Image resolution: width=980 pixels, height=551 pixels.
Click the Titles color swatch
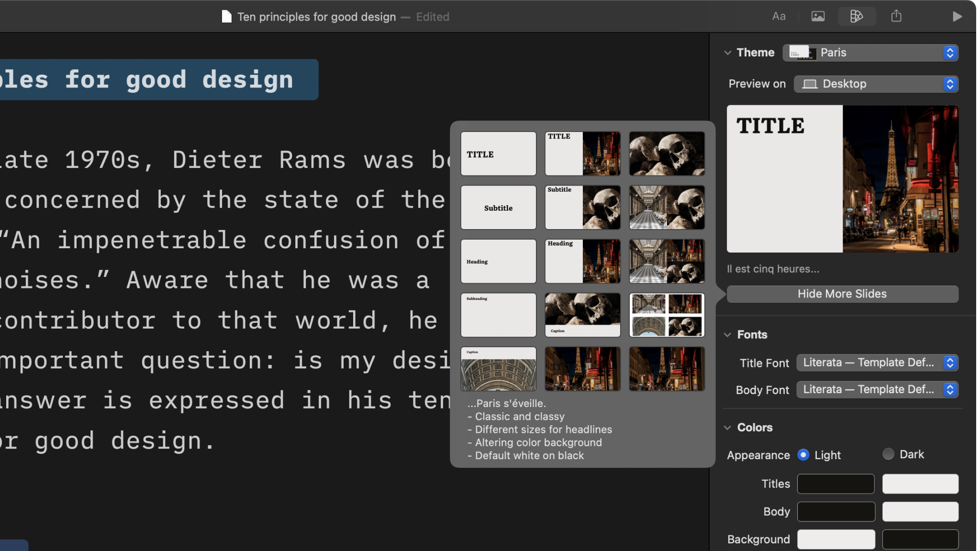pyautogui.click(x=835, y=483)
